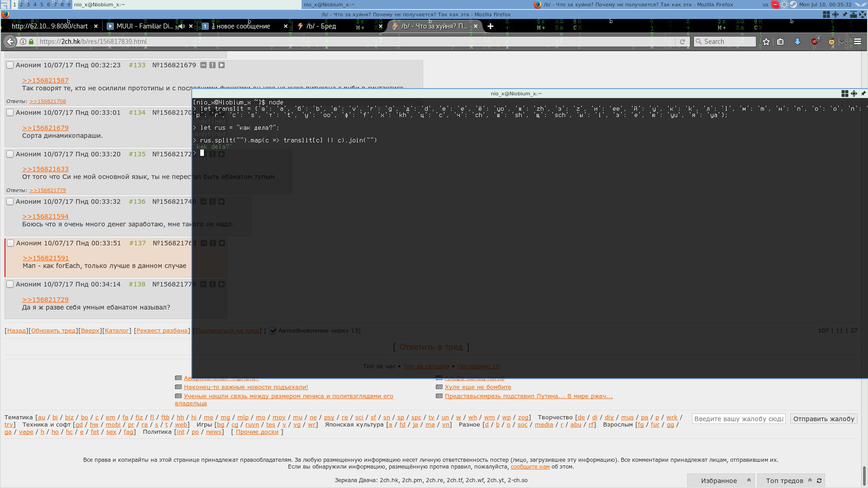Open answers link >>156821708
The height and width of the screenshot is (488, 868).
point(48,101)
